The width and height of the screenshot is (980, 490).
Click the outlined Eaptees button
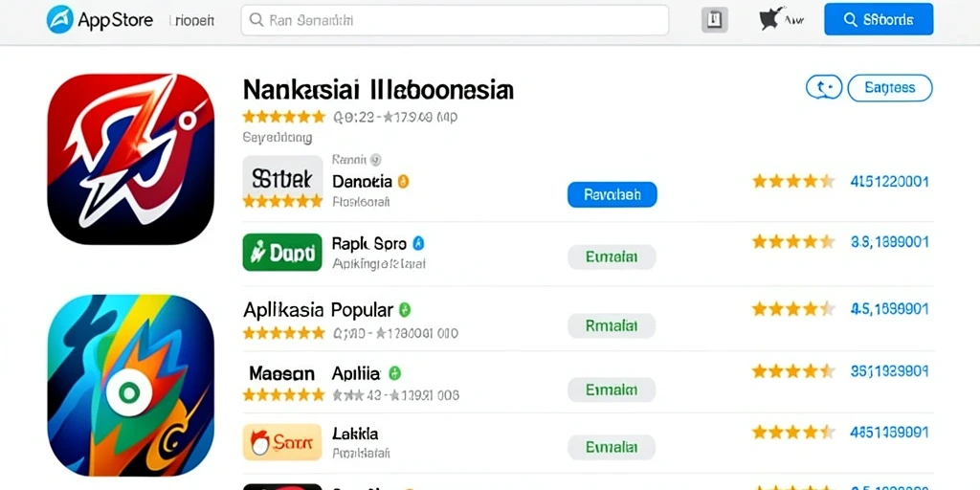click(x=889, y=87)
